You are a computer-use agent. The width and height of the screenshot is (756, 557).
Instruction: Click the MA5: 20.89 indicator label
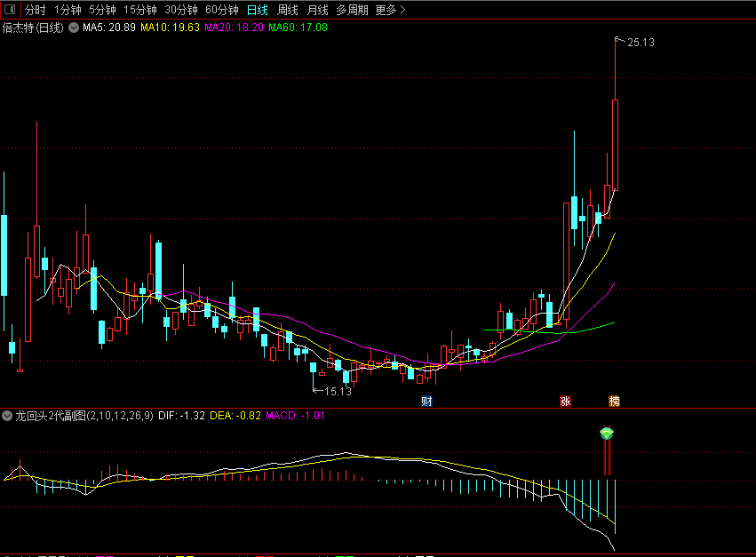pyautogui.click(x=109, y=28)
